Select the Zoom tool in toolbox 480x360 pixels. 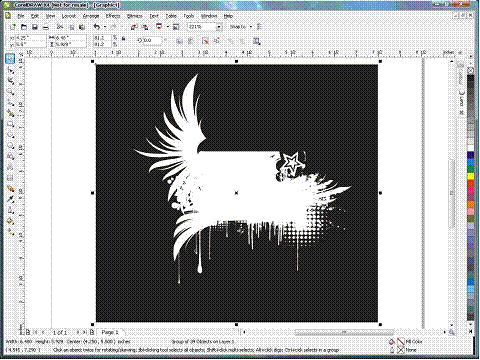[x=10, y=92]
